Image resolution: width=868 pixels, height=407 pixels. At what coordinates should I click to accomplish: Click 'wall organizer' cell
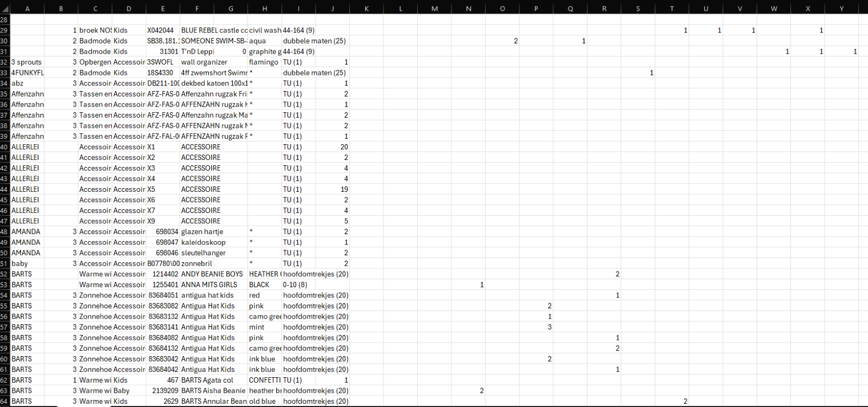coord(214,62)
